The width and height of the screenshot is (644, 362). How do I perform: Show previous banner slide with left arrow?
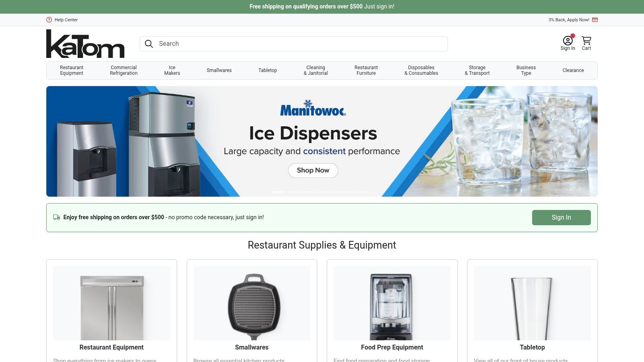[x=88, y=141]
